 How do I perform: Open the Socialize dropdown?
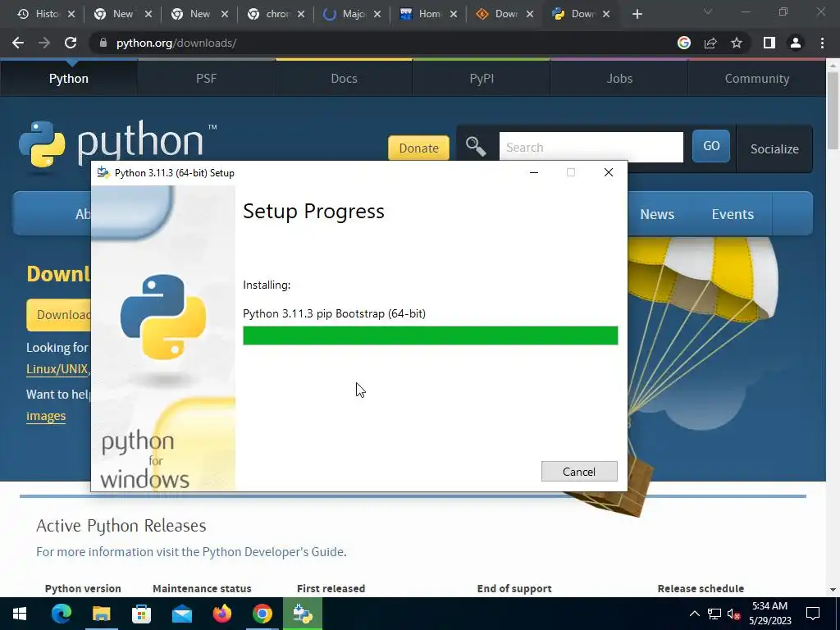pyautogui.click(x=774, y=149)
